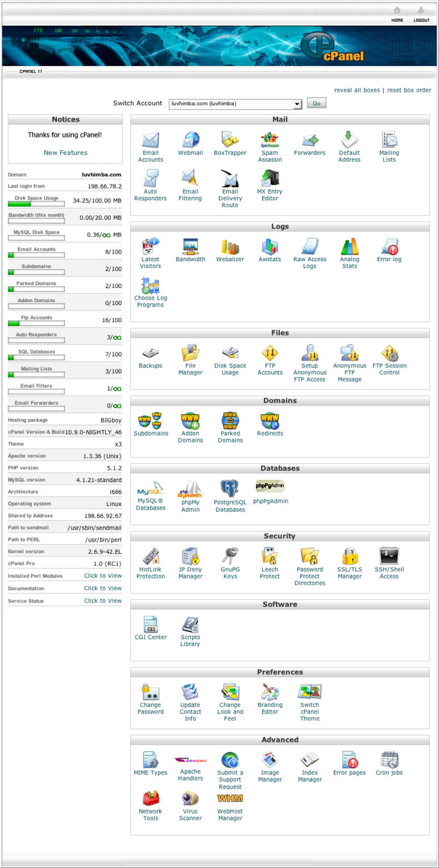Click the Go button
439x868 pixels.
pos(317,103)
